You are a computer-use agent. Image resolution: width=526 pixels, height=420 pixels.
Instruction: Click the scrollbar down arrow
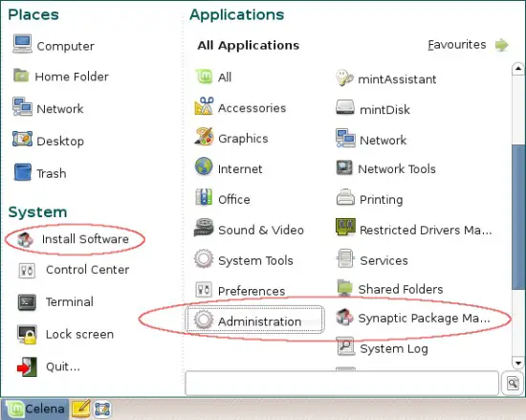[x=518, y=363]
